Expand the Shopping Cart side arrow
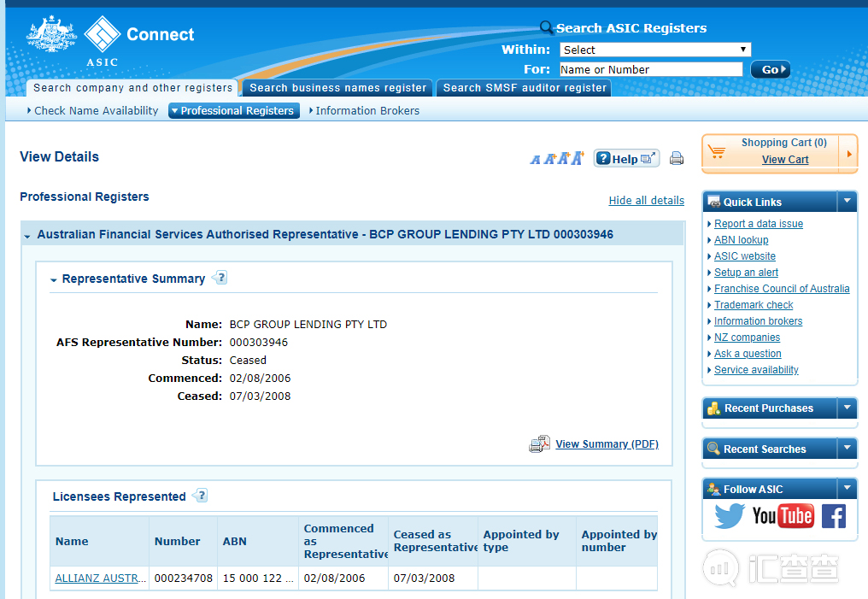868x599 pixels. tap(848, 154)
